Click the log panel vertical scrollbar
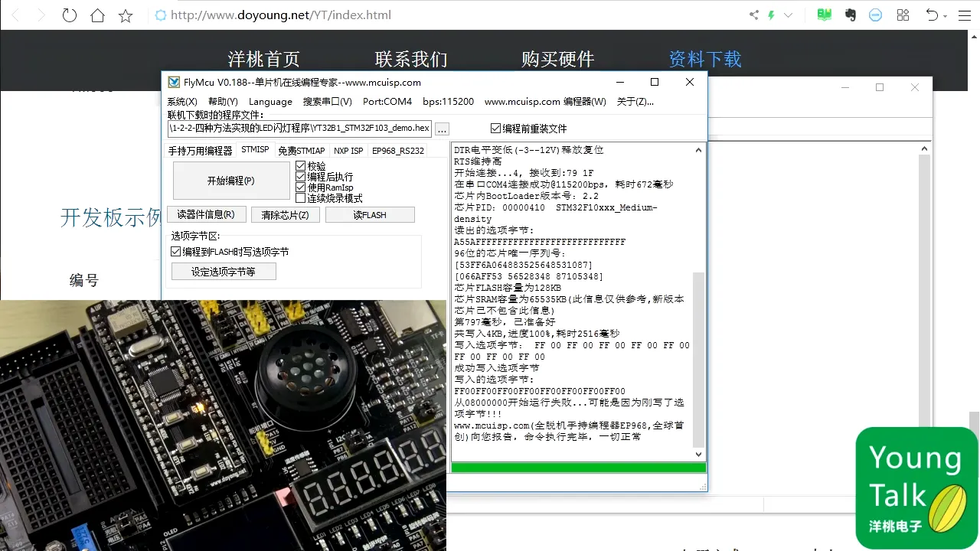This screenshot has width=980, height=551. [x=697, y=306]
